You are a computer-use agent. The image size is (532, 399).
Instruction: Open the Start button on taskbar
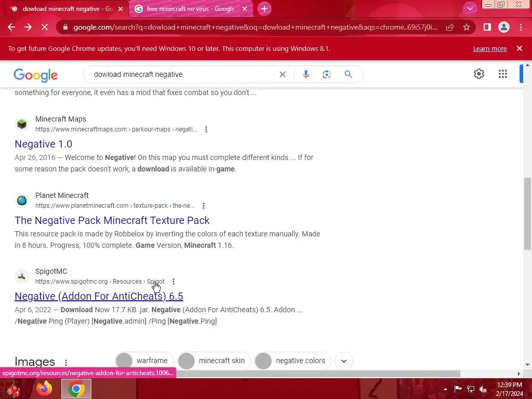[x=13, y=389]
